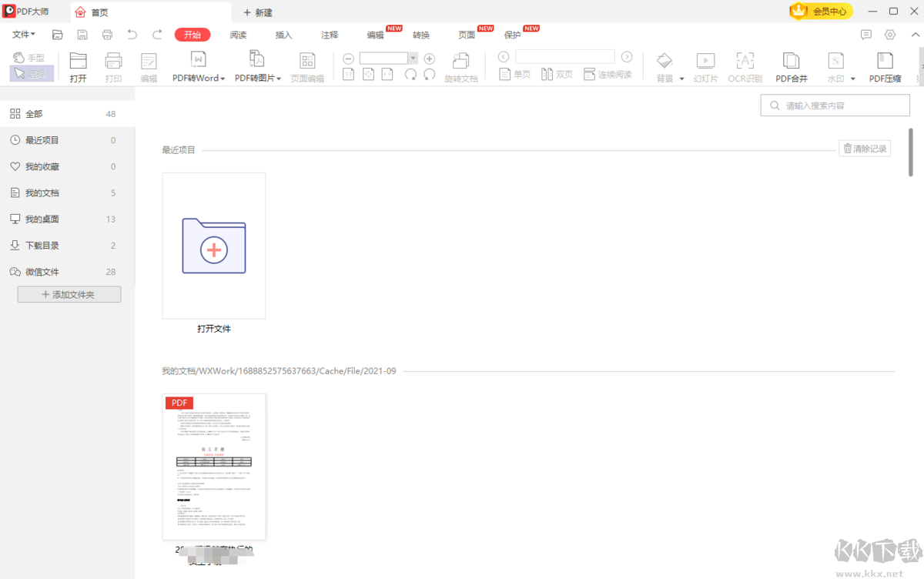Click the fit page icon
Image resolution: width=924 pixels, height=579 pixels.
click(368, 74)
